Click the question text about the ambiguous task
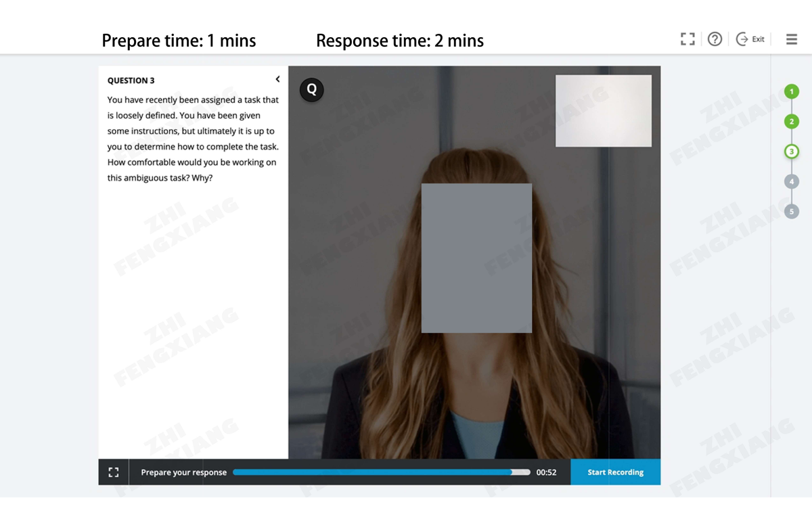Viewport: 812px width, 525px height. coord(193,139)
